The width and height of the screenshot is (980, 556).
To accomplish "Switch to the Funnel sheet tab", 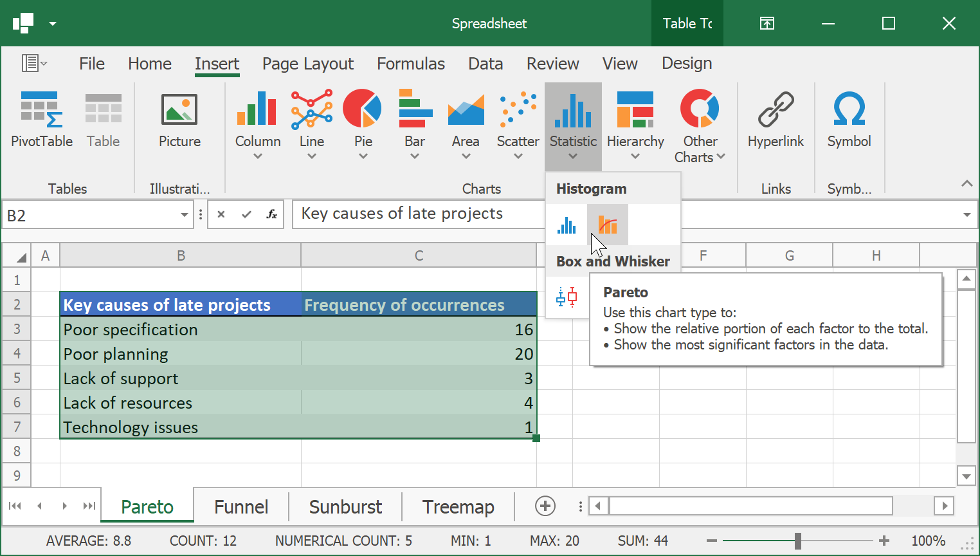I will [241, 507].
